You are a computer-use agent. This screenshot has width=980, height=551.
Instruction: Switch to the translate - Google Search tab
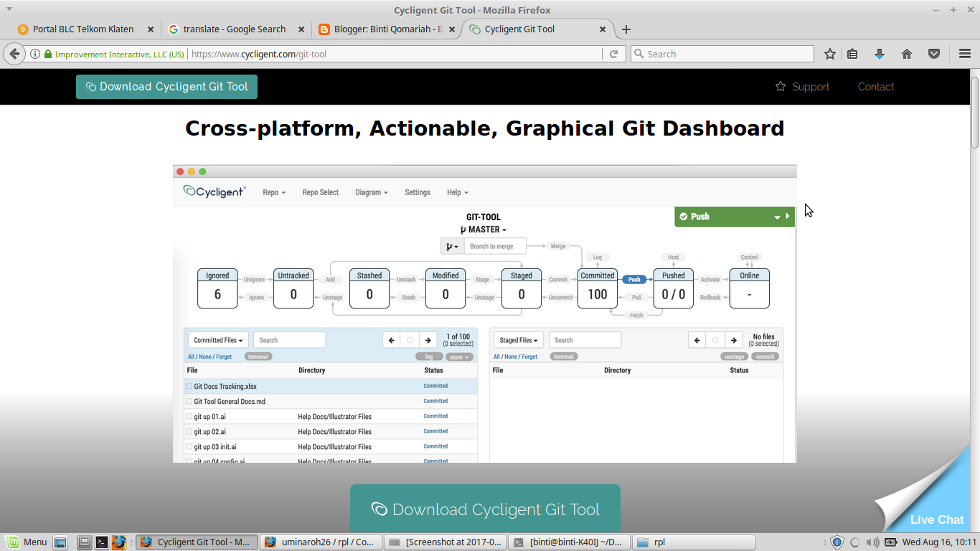tap(237, 29)
